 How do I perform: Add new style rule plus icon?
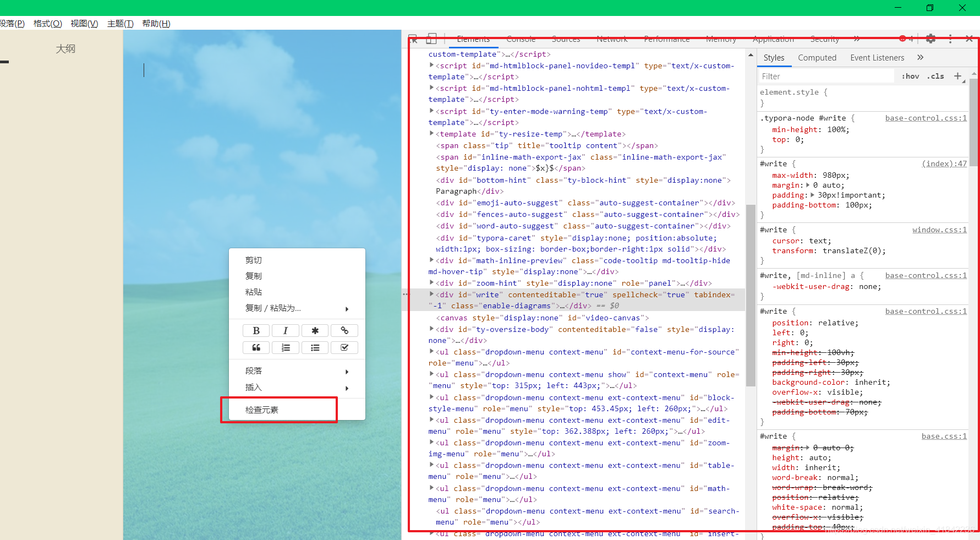(958, 76)
